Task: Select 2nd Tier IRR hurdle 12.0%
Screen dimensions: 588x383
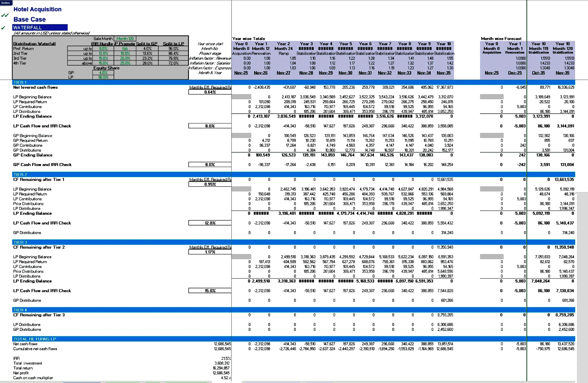Action: click(103, 53)
